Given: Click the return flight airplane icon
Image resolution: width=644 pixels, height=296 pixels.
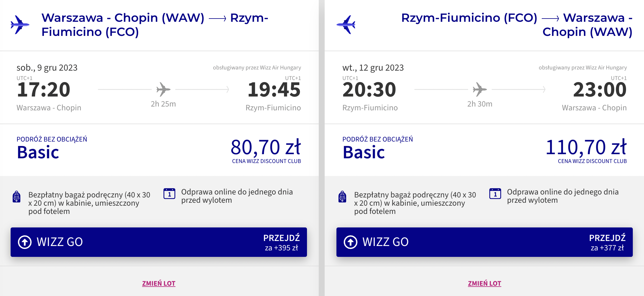Looking at the screenshot, I should (x=346, y=25).
